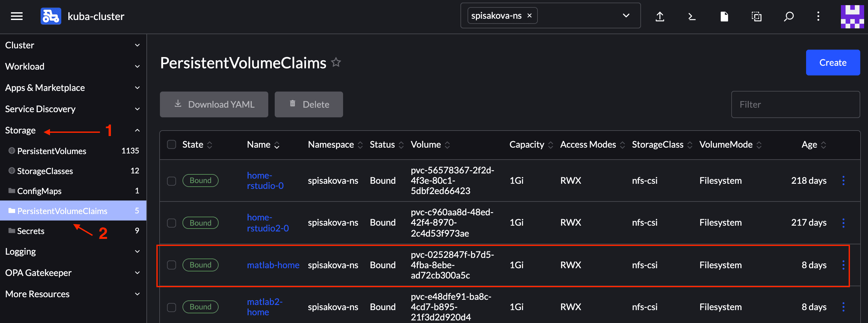The image size is (868, 323).
Task: Open the kubectl shell terminal icon
Action: 692,16
